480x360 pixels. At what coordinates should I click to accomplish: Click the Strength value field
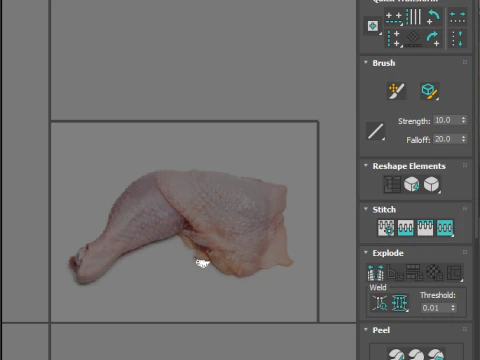[446, 120]
